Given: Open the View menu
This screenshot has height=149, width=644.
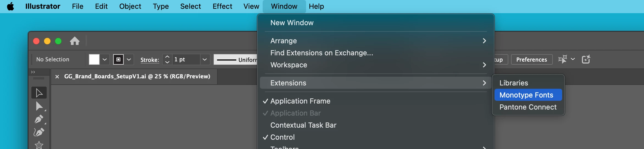Looking at the screenshot, I should [x=251, y=6].
